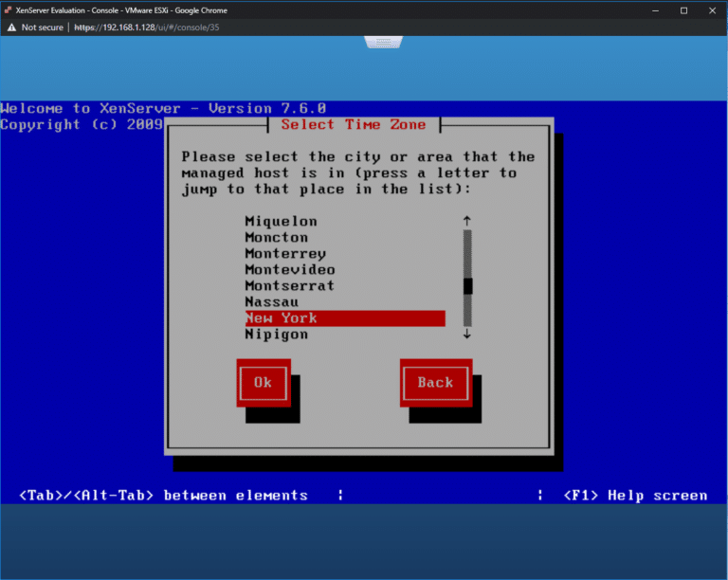Pick Montevideo in the list
The image size is (728, 580).
290,269
